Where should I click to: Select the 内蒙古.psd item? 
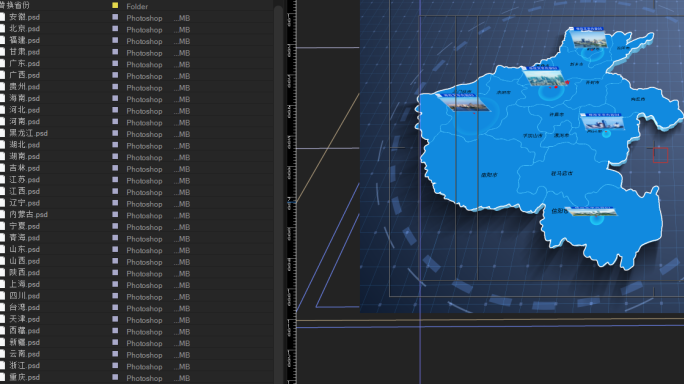click(28, 215)
